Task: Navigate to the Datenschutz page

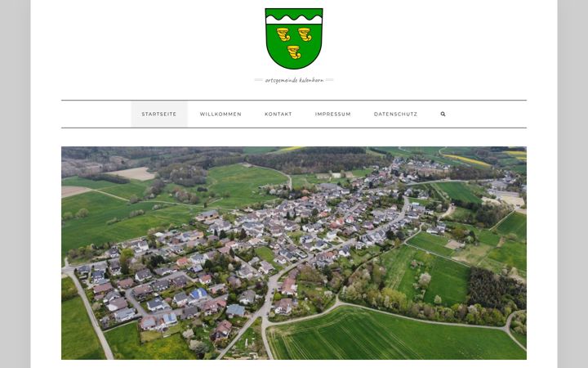Action: click(395, 114)
